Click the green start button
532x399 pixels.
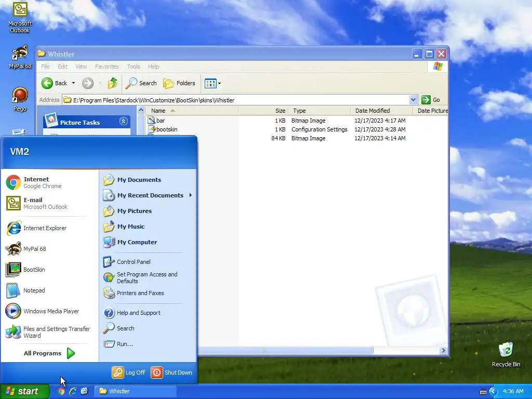coord(24,391)
